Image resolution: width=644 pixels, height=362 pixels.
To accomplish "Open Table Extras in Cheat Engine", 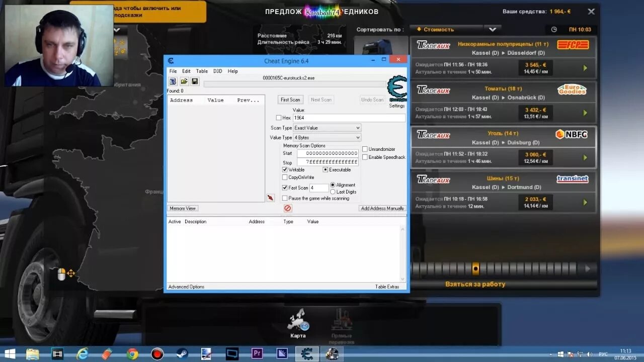I will tap(387, 287).
